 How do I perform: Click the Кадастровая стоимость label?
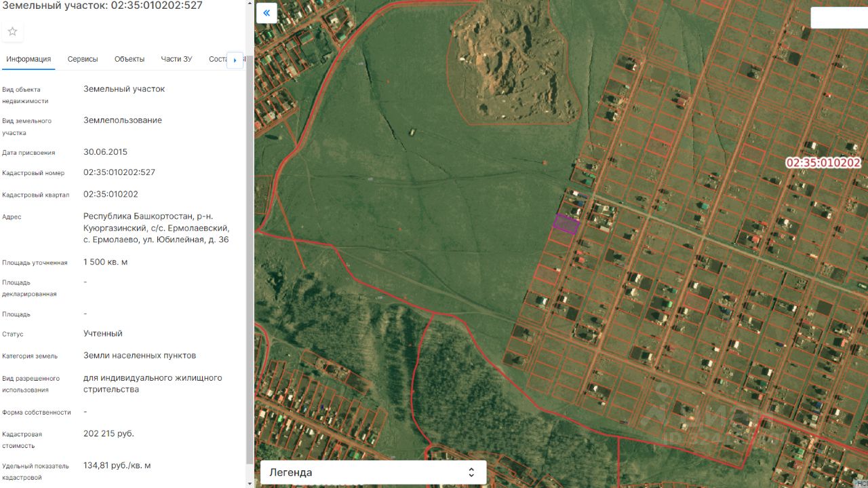click(x=22, y=440)
